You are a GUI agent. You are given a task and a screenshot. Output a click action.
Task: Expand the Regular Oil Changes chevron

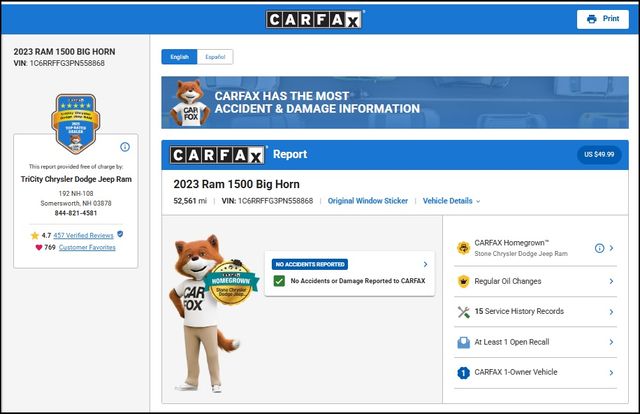(x=611, y=281)
